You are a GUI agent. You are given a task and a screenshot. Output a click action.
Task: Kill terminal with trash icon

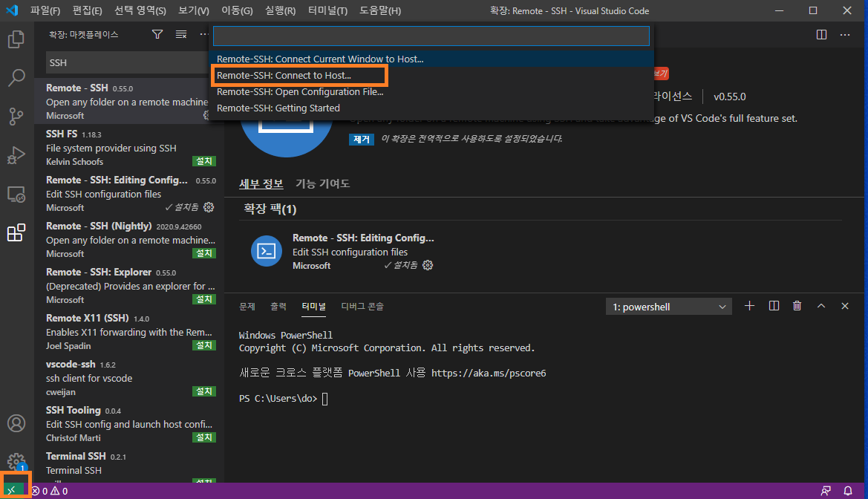(x=797, y=306)
